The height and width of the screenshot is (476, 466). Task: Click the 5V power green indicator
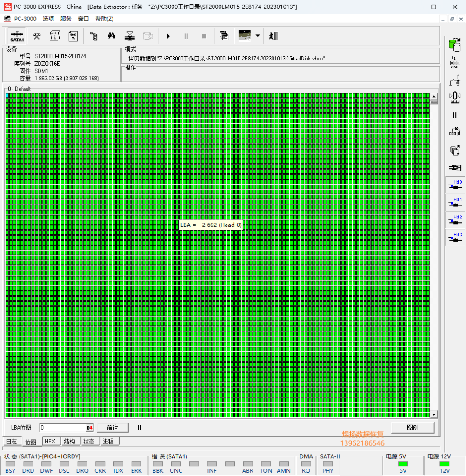(x=403, y=463)
